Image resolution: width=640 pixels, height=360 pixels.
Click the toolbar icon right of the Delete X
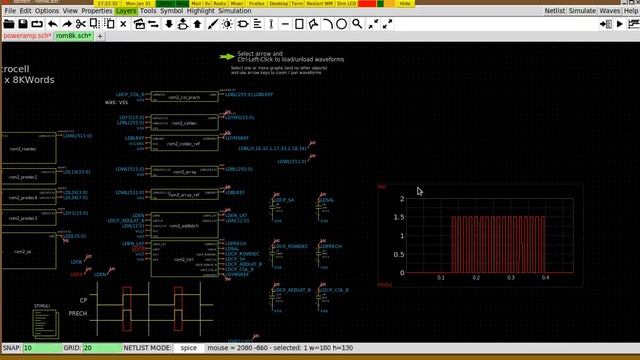pos(139,24)
